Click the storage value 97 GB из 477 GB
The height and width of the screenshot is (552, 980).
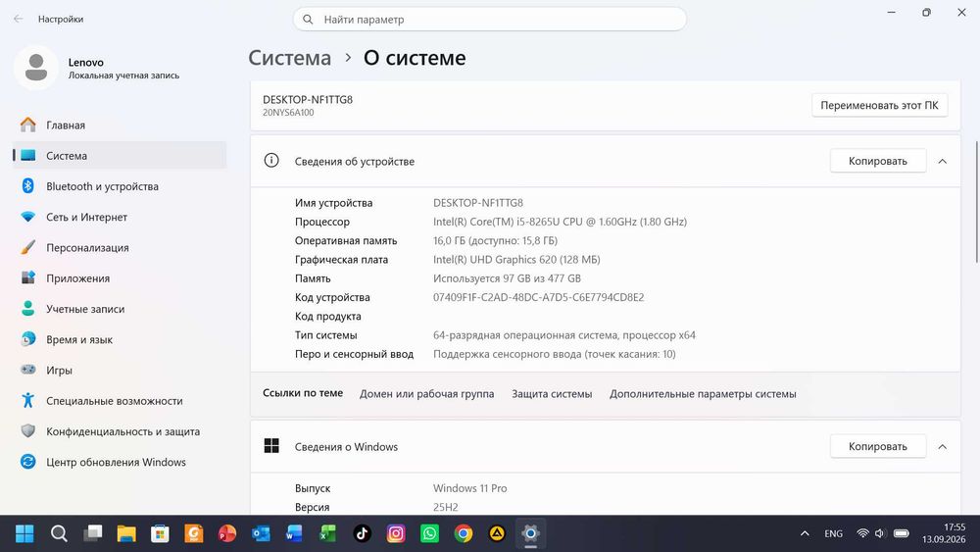pos(507,278)
